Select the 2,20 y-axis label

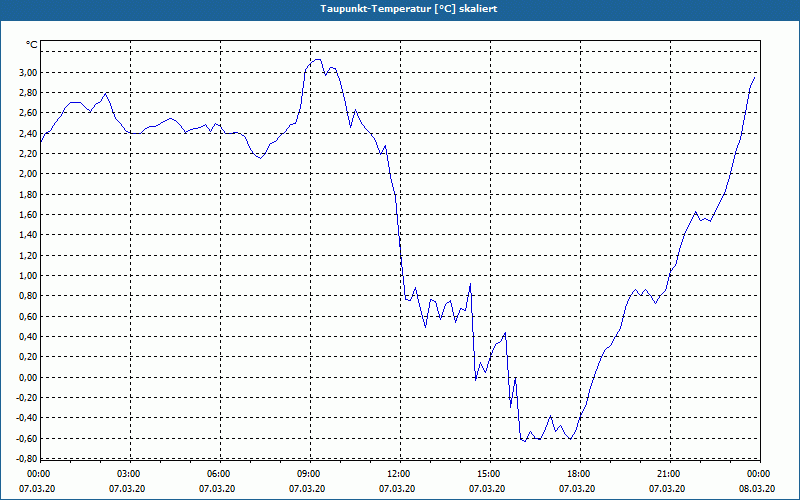point(28,154)
